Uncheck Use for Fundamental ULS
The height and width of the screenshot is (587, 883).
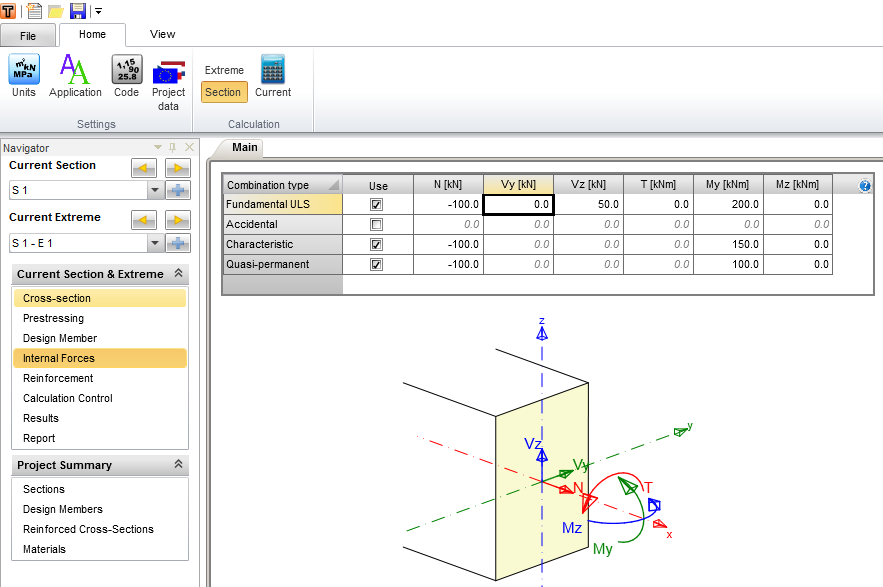(377, 204)
